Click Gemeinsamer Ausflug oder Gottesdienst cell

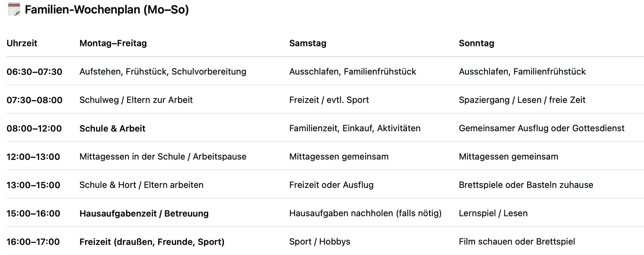pyautogui.click(x=541, y=128)
